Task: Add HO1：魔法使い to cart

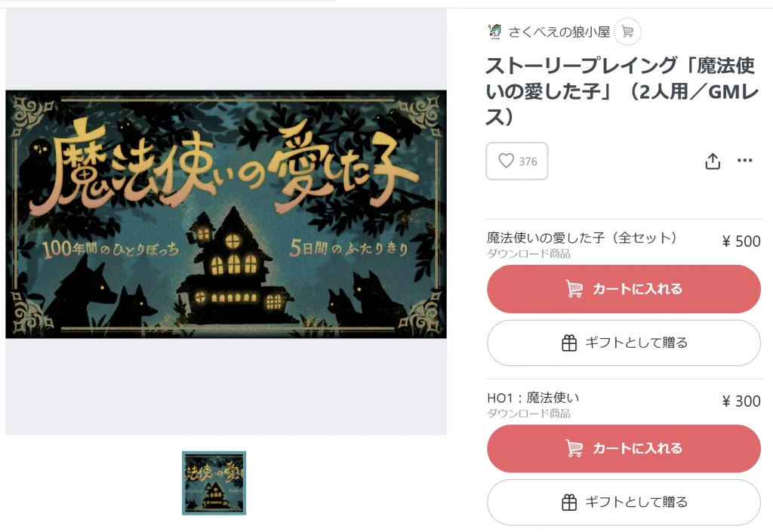Action: pyautogui.click(x=624, y=448)
